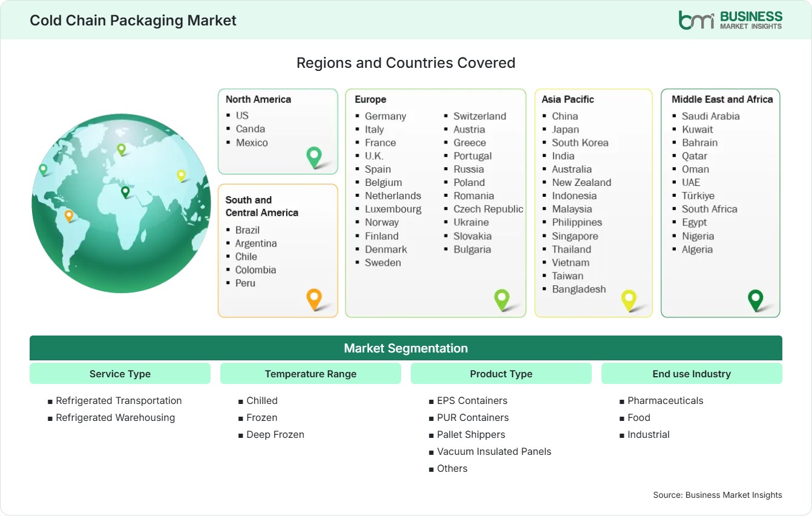
Task: Select the Temperature Range segment header
Action: coord(310,374)
